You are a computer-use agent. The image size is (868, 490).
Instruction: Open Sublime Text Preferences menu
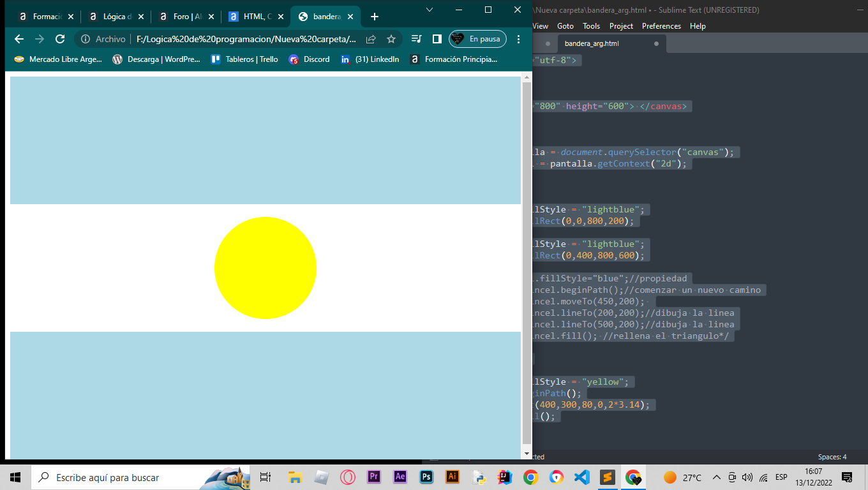point(661,26)
